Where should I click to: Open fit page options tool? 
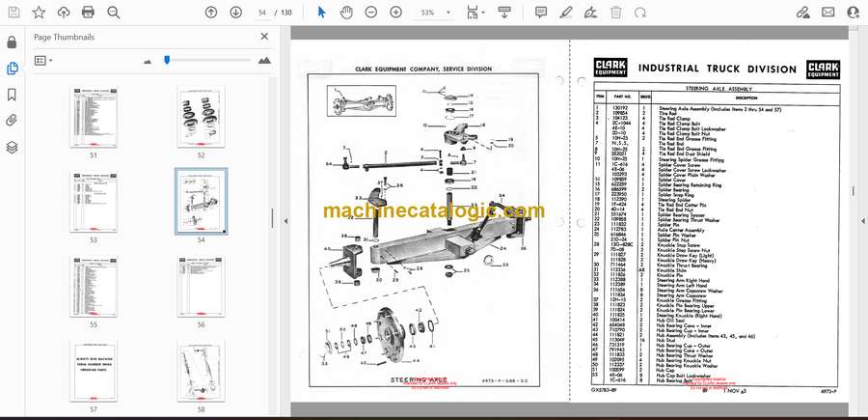[x=475, y=13]
